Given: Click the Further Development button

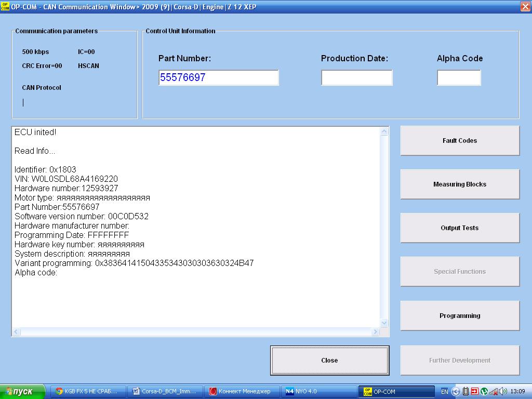Looking at the screenshot, I should [x=460, y=361].
